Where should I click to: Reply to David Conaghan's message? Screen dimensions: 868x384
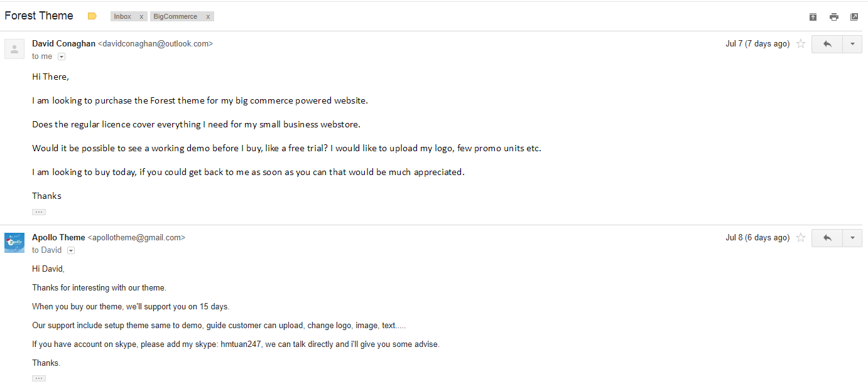[827, 44]
